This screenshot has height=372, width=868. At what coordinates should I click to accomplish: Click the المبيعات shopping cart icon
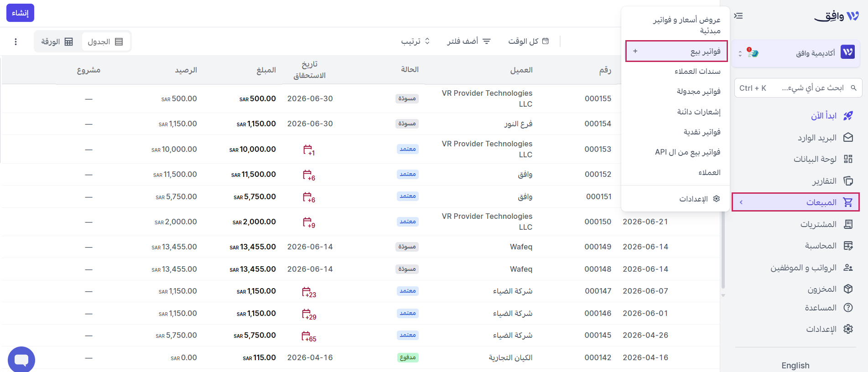tap(848, 202)
